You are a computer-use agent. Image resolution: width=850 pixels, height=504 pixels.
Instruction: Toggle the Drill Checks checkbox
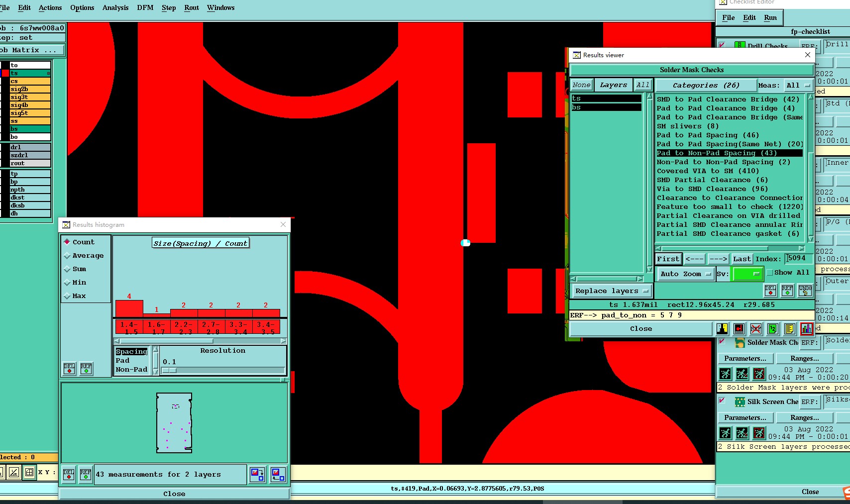pos(722,45)
